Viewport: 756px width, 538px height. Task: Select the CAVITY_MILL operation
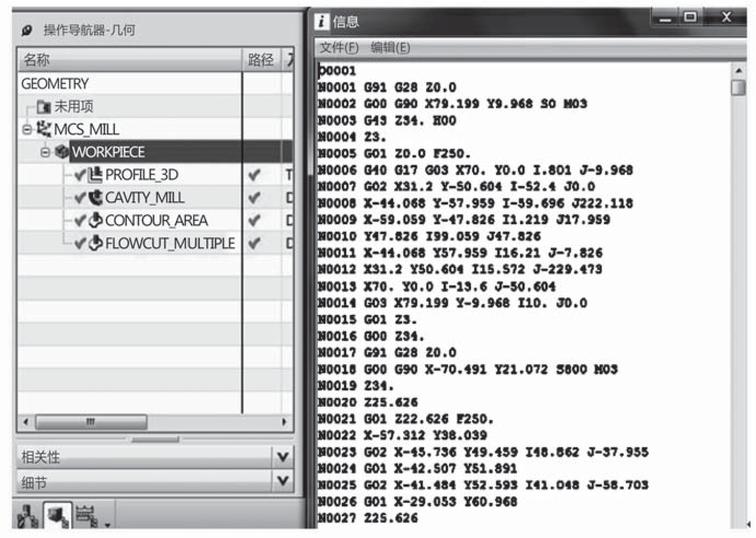coord(144,198)
